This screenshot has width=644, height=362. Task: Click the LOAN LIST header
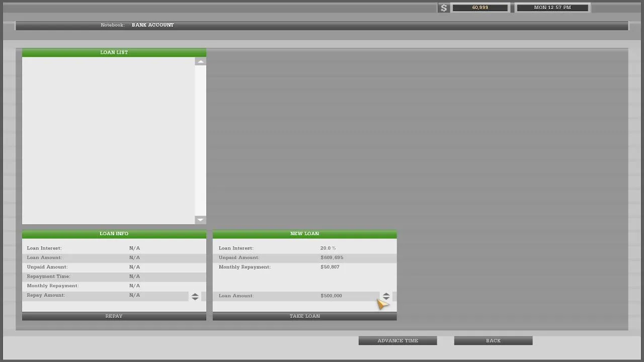click(x=114, y=52)
